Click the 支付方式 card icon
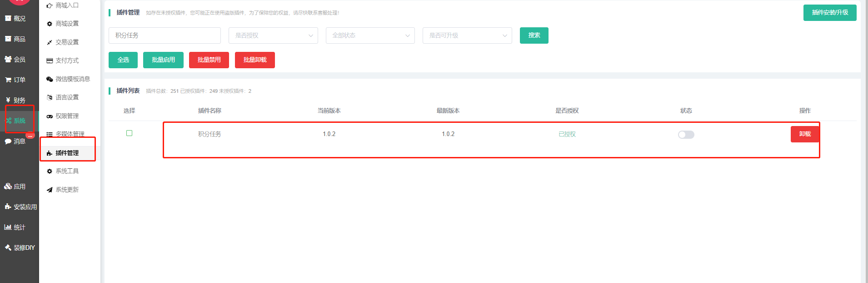 click(x=50, y=61)
